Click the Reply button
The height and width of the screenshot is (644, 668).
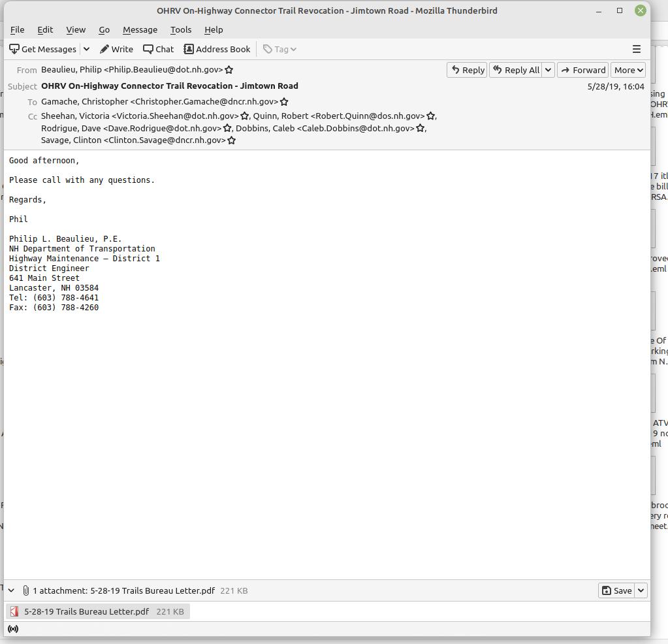467,70
